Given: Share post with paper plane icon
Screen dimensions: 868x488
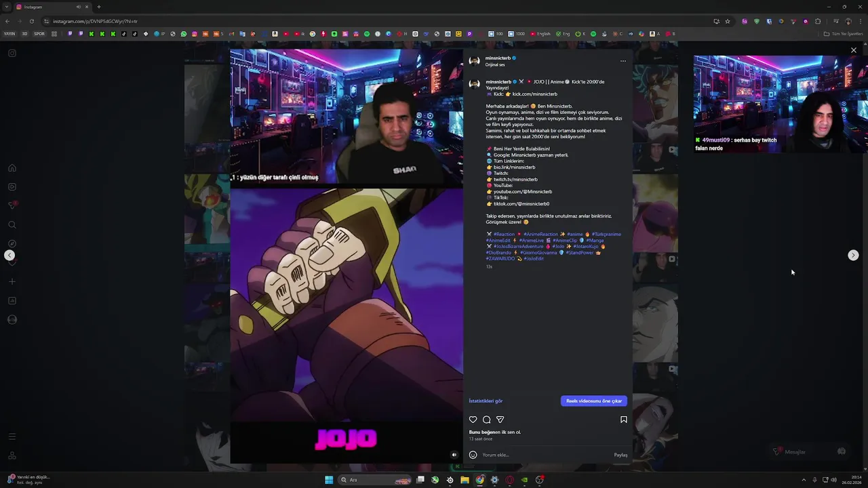Looking at the screenshot, I should pos(500,420).
